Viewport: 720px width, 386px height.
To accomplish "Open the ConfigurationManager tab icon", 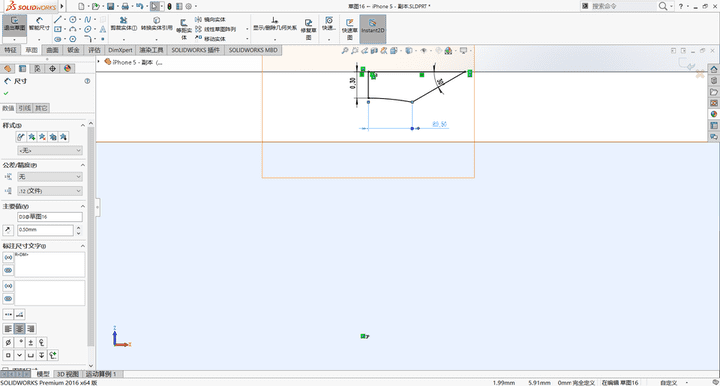I will coord(37,68).
